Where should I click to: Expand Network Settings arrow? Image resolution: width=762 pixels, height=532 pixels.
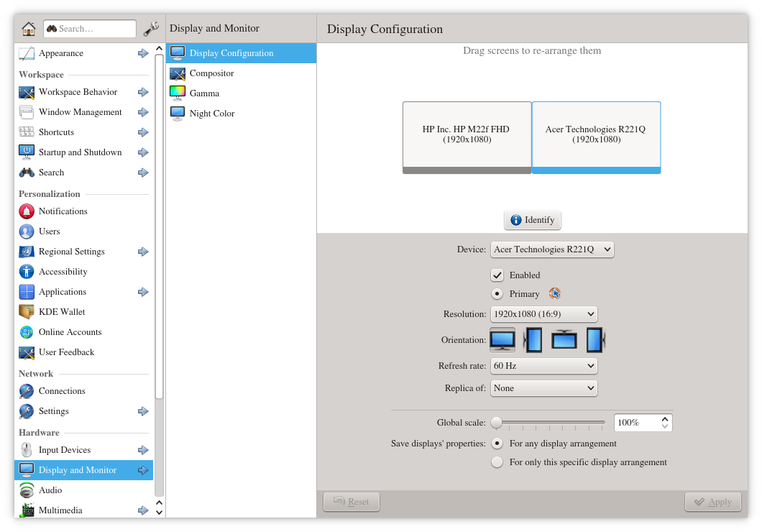point(143,411)
